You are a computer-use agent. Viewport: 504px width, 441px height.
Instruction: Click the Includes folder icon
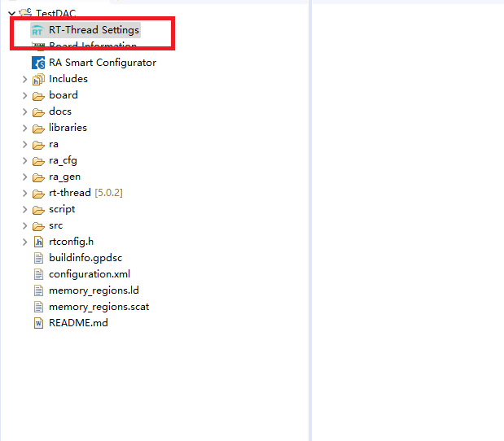click(37, 79)
